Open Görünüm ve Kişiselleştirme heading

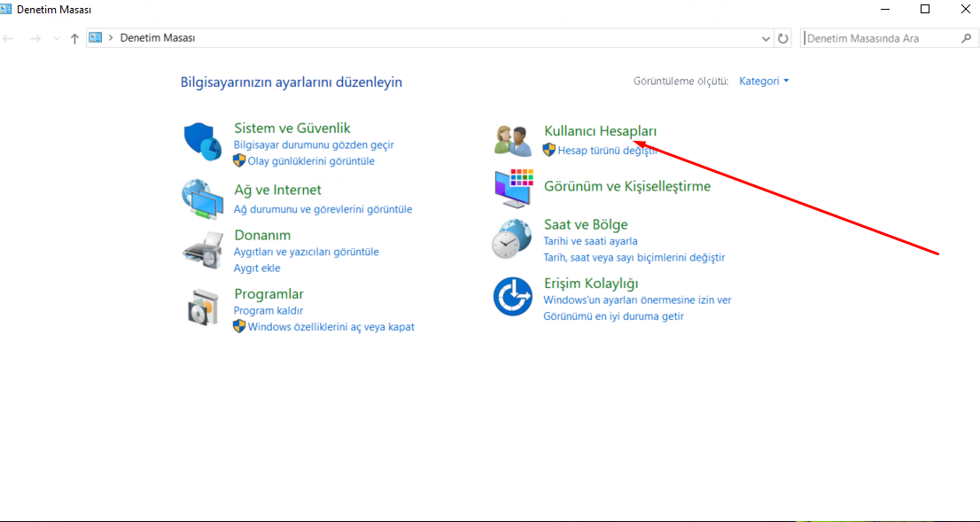pyautogui.click(x=627, y=186)
